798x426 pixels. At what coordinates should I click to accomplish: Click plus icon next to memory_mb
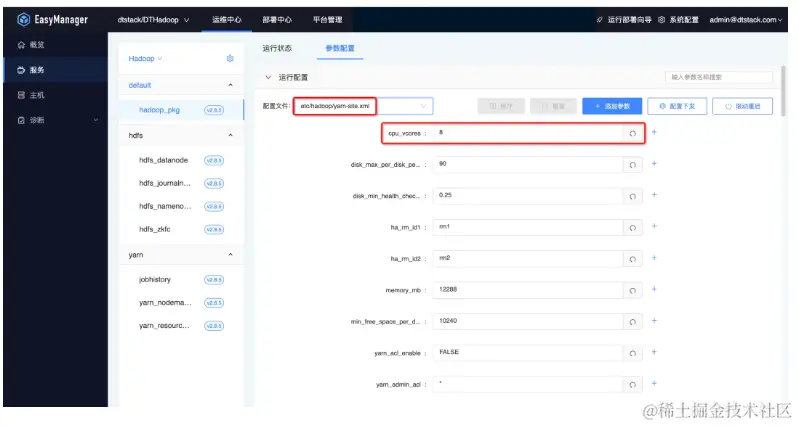(654, 290)
